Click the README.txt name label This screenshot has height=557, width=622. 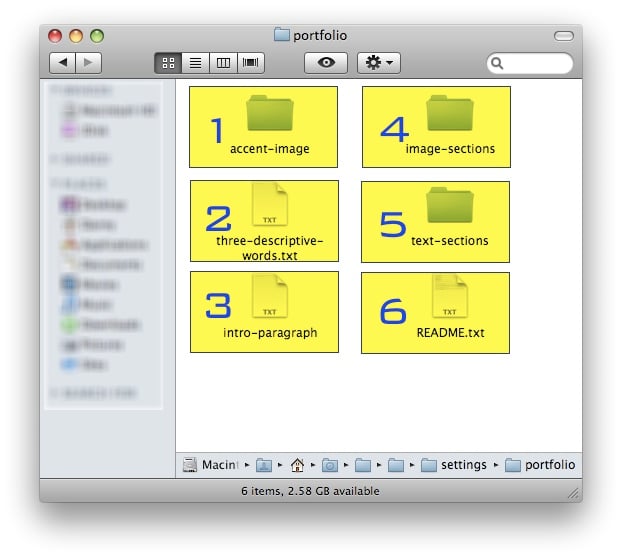click(x=451, y=332)
